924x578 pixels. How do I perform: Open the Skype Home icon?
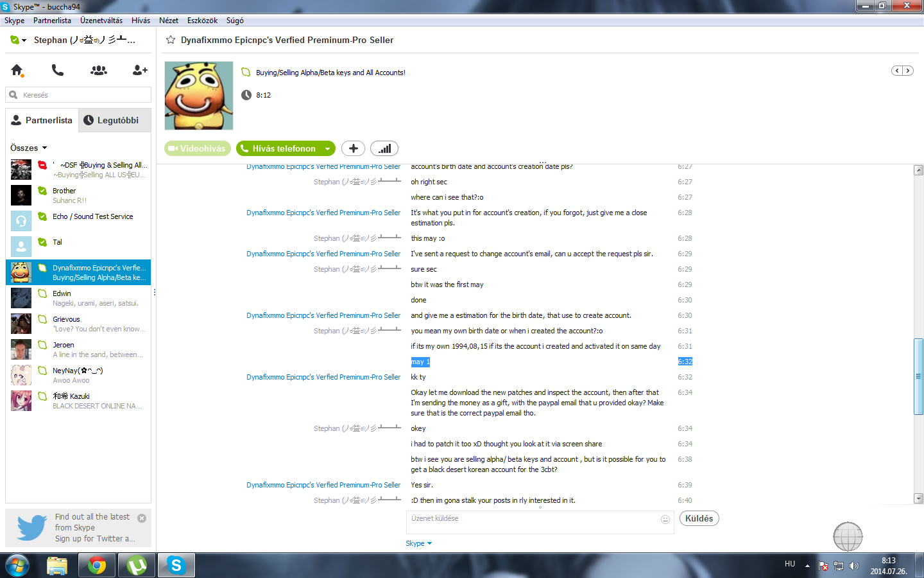click(x=17, y=71)
